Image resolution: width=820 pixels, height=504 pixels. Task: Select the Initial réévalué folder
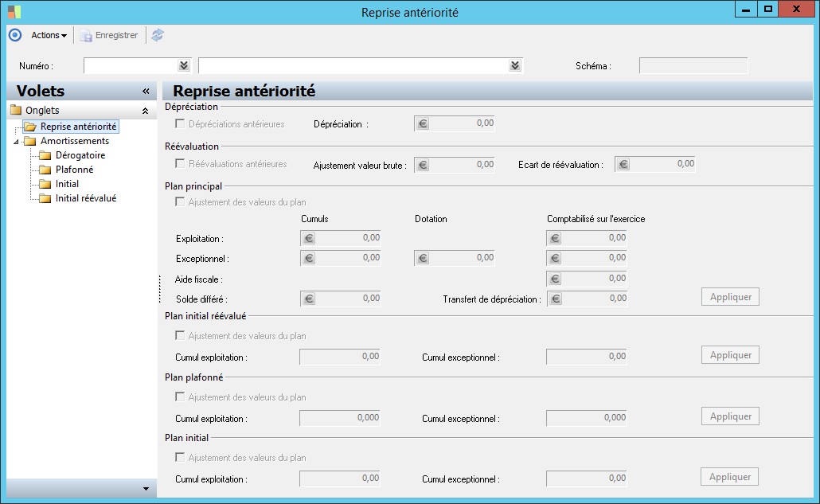[86, 198]
